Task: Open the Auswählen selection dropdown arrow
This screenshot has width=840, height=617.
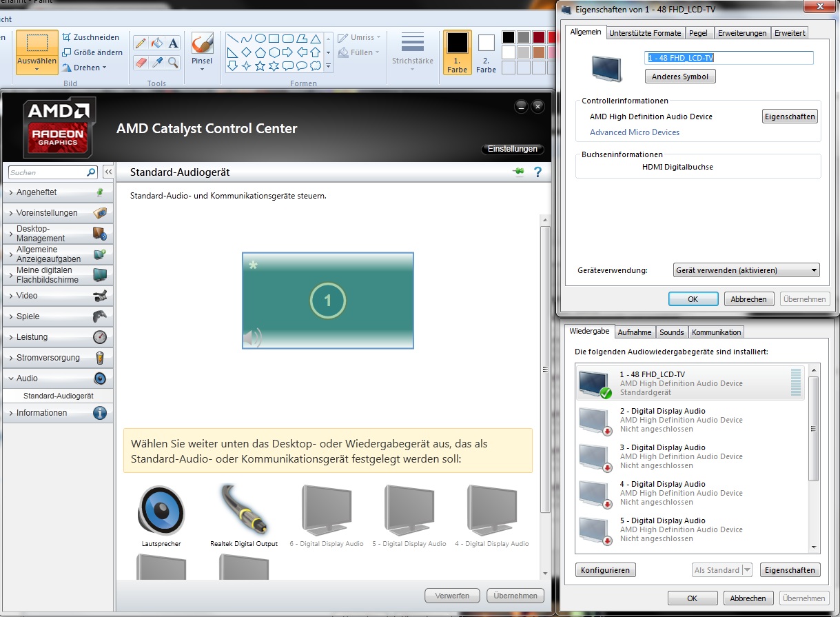Action: pyautogui.click(x=37, y=69)
